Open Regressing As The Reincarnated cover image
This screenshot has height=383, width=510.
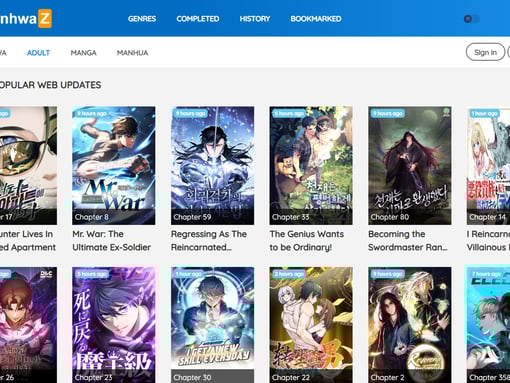click(x=212, y=166)
